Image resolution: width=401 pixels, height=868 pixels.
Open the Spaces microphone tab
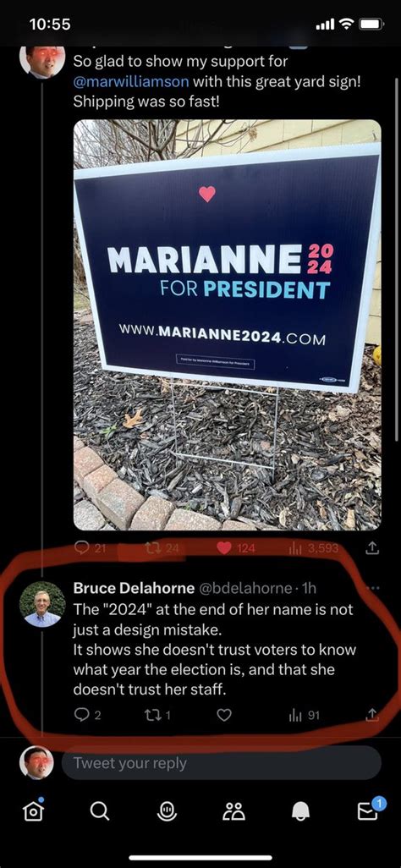coord(167,811)
